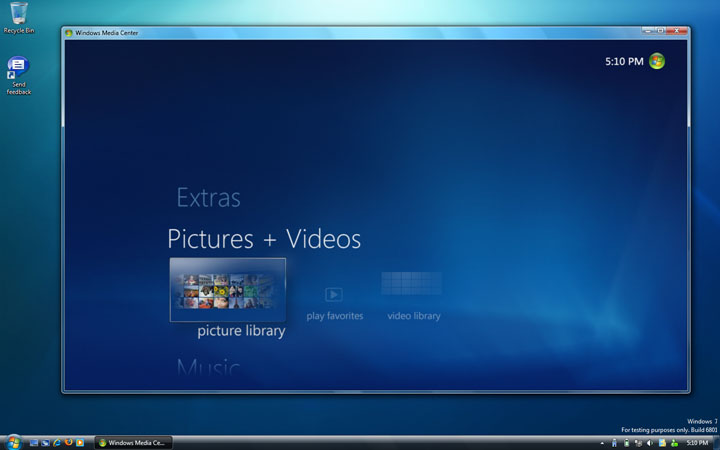
Task: Click the Windows Media Center taskbar button
Action: 134,443
